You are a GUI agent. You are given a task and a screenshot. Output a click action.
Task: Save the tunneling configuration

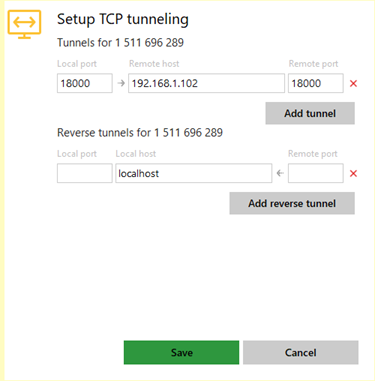181,353
